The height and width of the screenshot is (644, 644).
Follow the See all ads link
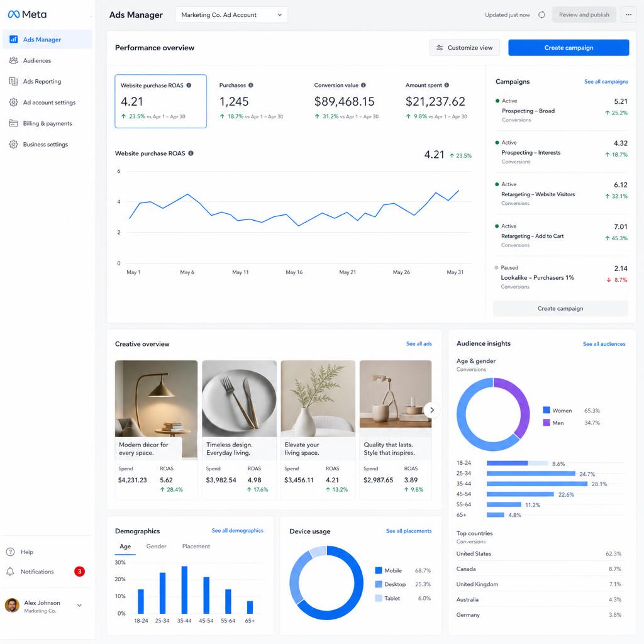pos(419,344)
